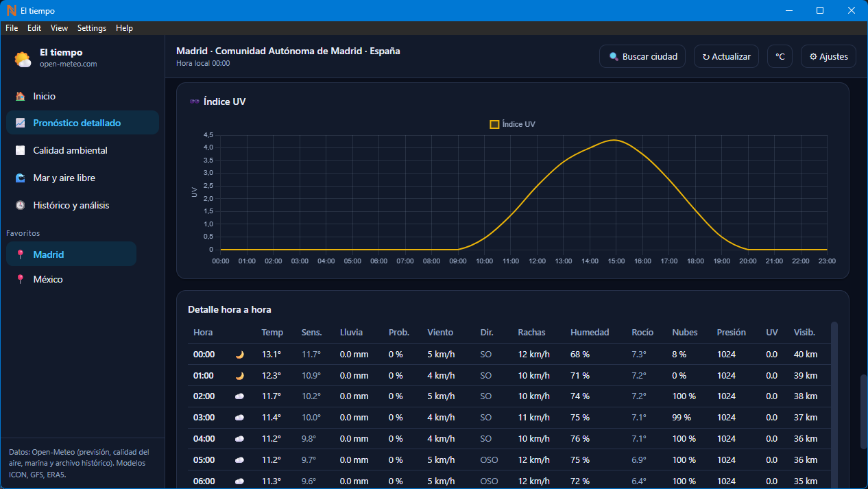
Task: Click the app icon in the title bar
Action: pos(12,10)
